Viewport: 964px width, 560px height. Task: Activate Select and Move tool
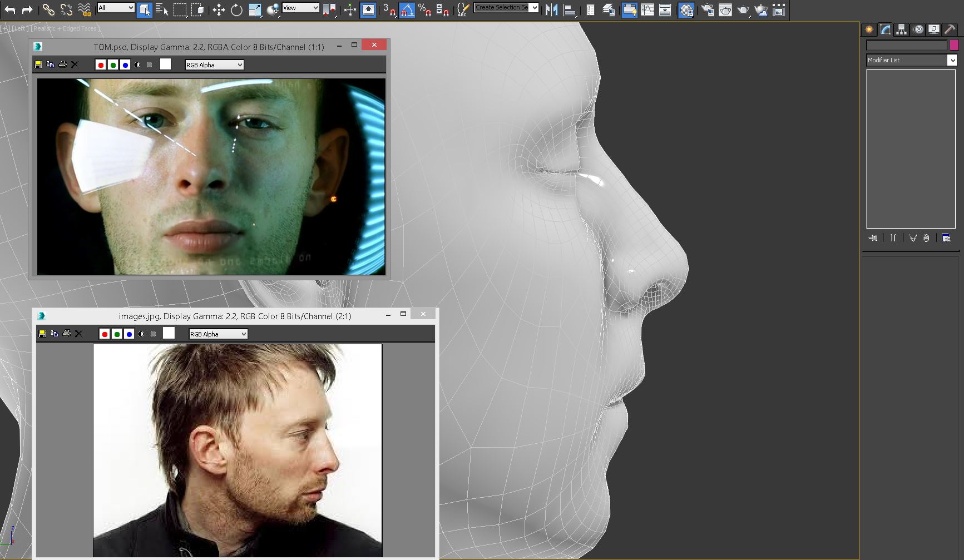click(x=219, y=9)
